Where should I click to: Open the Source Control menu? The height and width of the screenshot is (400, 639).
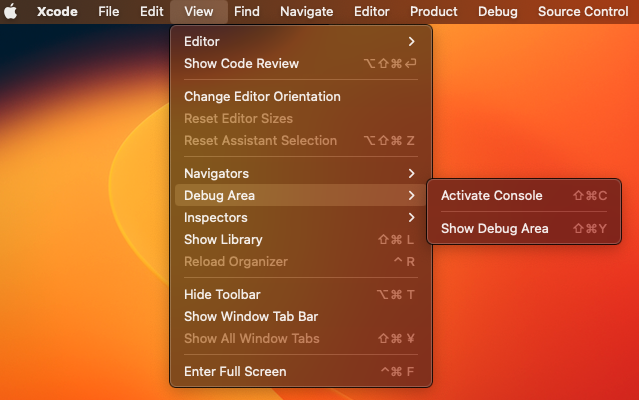(583, 11)
